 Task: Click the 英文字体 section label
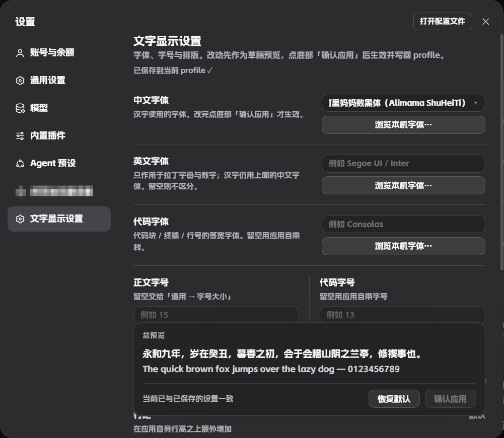click(151, 161)
